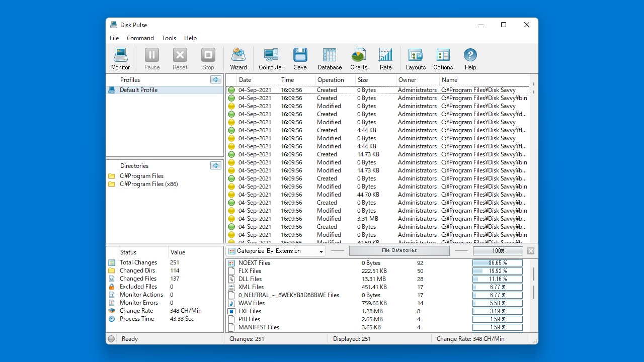Select the MANIFEST Files row
This screenshot has width=644, height=362.
point(377,327)
